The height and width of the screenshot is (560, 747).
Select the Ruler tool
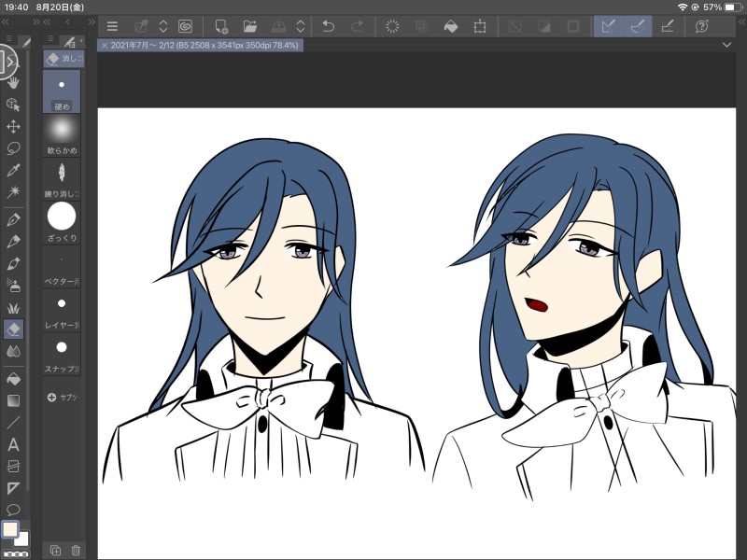coord(13,488)
